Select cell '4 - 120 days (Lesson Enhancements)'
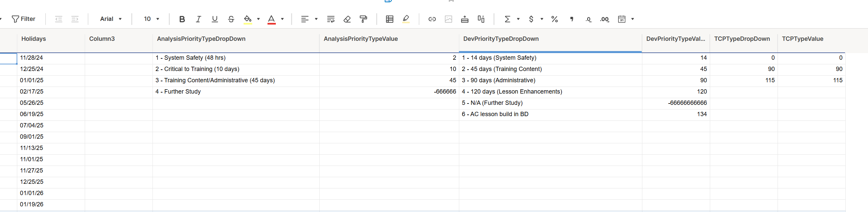The height and width of the screenshot is (212, 868). pyautogui.click(x=551, y=92)
